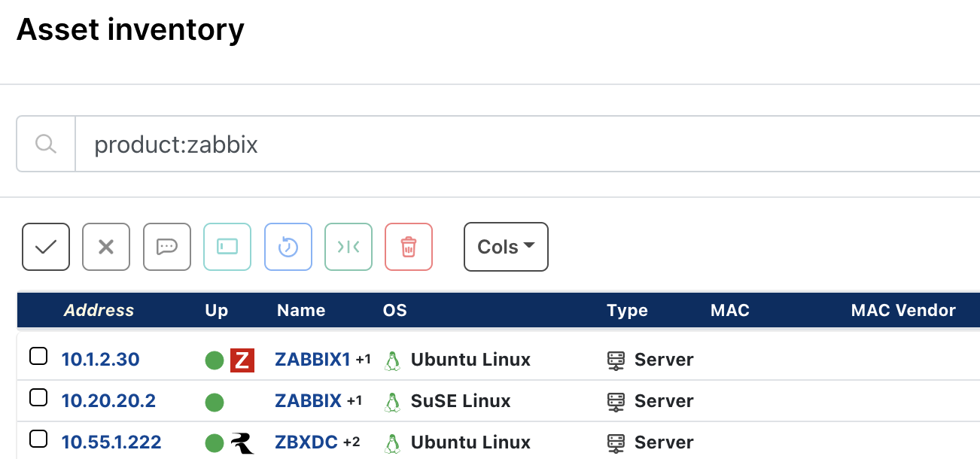Open the Cols column dropdown

click(x=506, y=247)
